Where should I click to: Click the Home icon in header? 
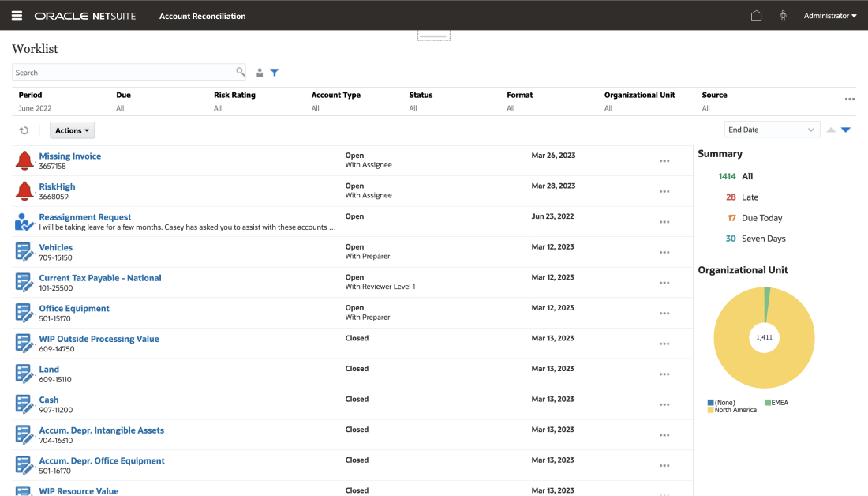(756, 16)
